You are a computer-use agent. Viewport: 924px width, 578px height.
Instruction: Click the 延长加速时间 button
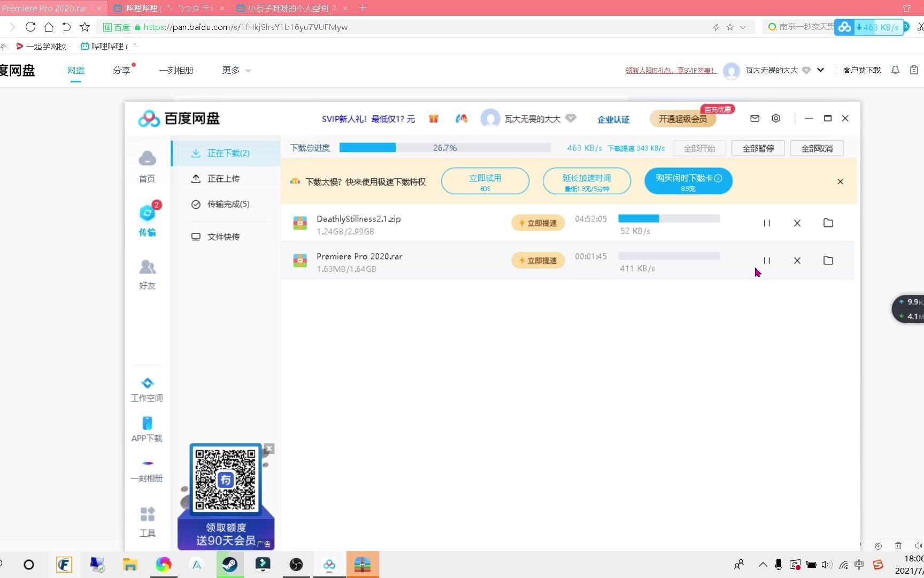point(587,181)
